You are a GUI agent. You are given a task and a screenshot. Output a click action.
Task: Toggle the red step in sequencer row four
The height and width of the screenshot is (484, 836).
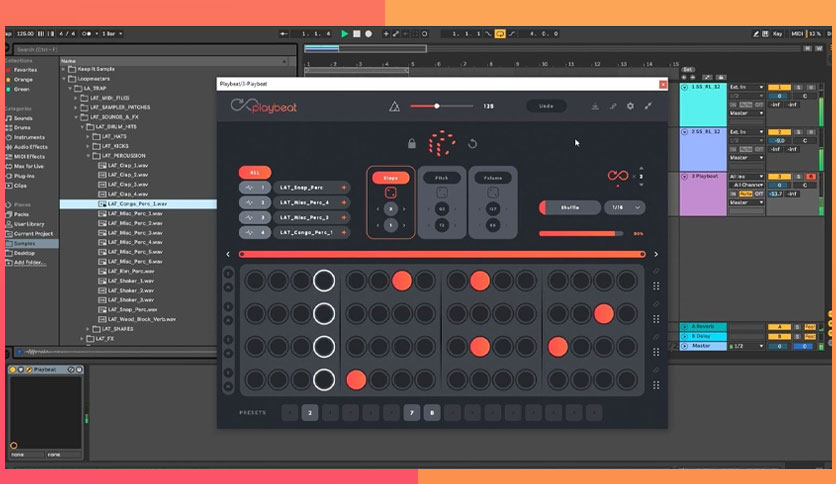[x=356, y=380]
